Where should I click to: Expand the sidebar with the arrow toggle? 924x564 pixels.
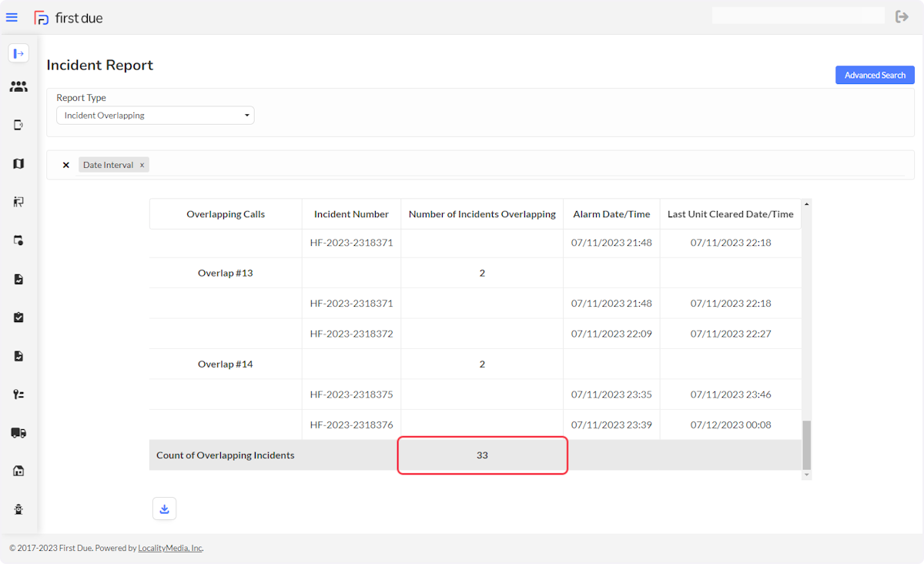tap(18, 53)
